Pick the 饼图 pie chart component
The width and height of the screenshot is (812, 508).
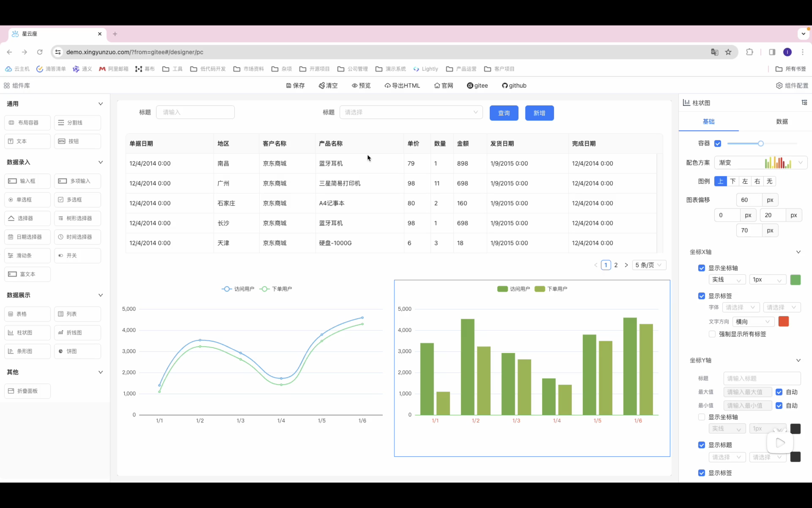click(x=77, y=351)
